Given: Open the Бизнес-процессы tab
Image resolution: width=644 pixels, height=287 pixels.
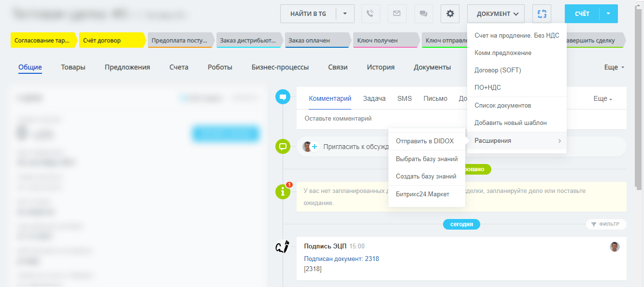Looking at the screenshot, I should tap(280, 67).
